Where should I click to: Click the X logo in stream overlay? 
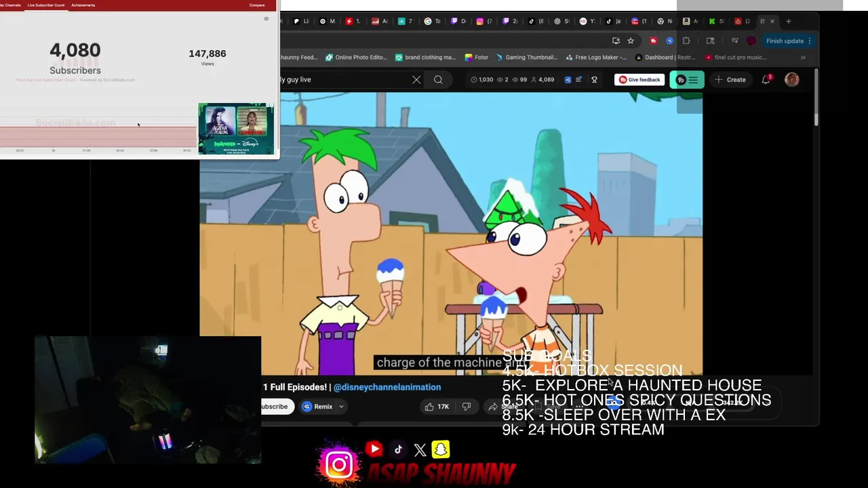coord(420,450)
